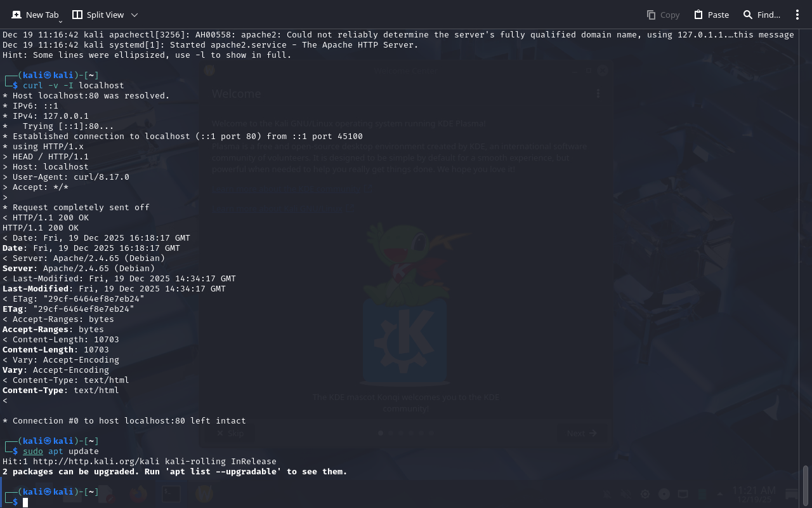
Task: Expand the Split View chevron menu
Action: tap(134, 15)
